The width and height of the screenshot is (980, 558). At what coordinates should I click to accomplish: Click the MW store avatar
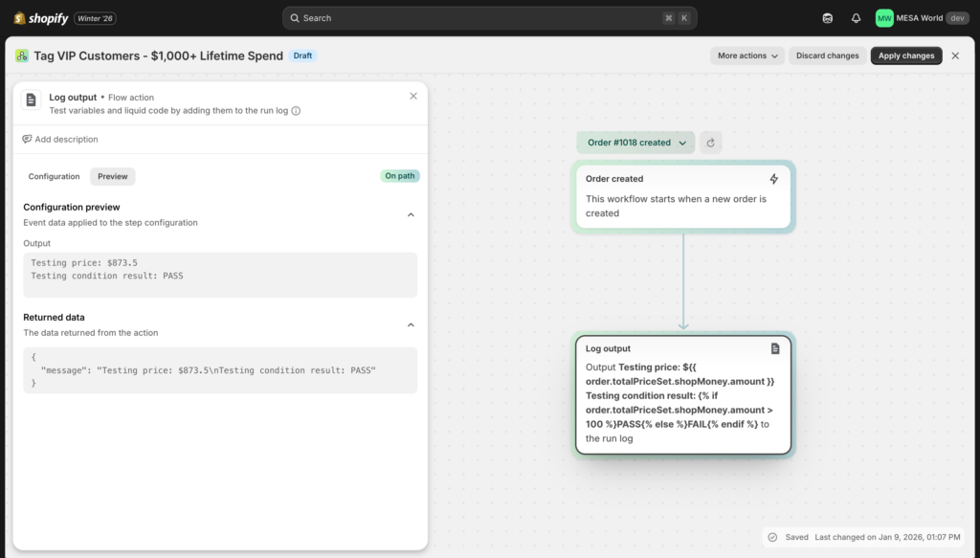(x=883, y=18)
